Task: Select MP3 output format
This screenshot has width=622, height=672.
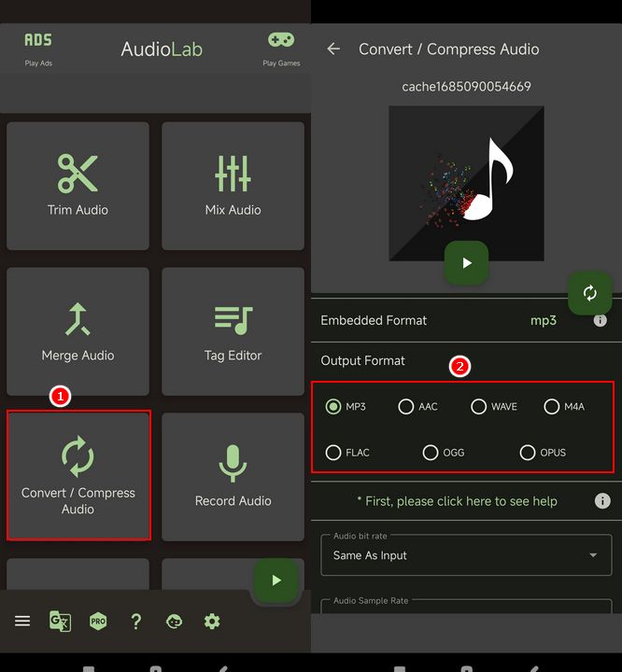Action: click(346, 406)
